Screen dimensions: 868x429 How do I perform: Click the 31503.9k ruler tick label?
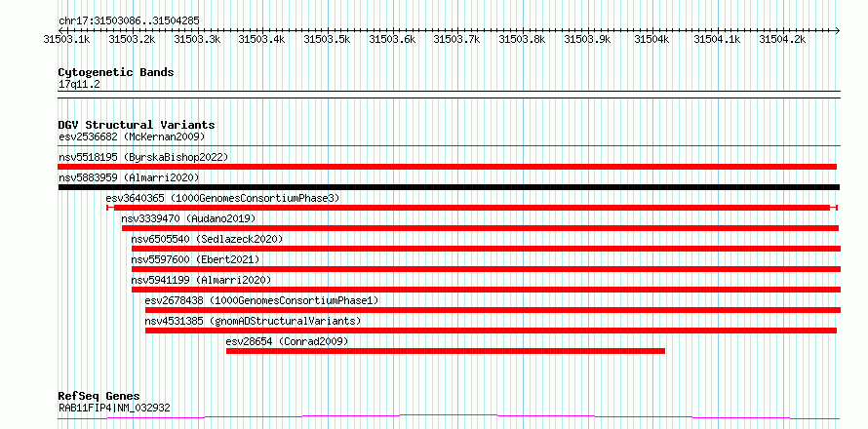pos(587,39)
